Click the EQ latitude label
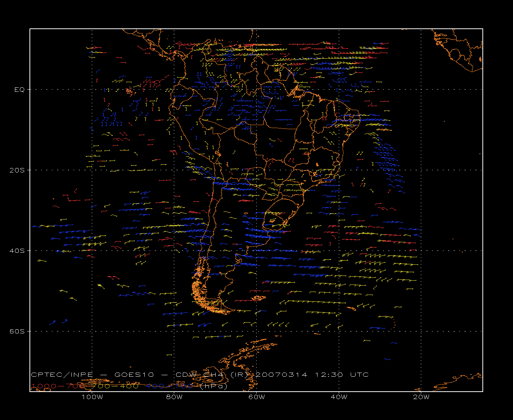 20,90
